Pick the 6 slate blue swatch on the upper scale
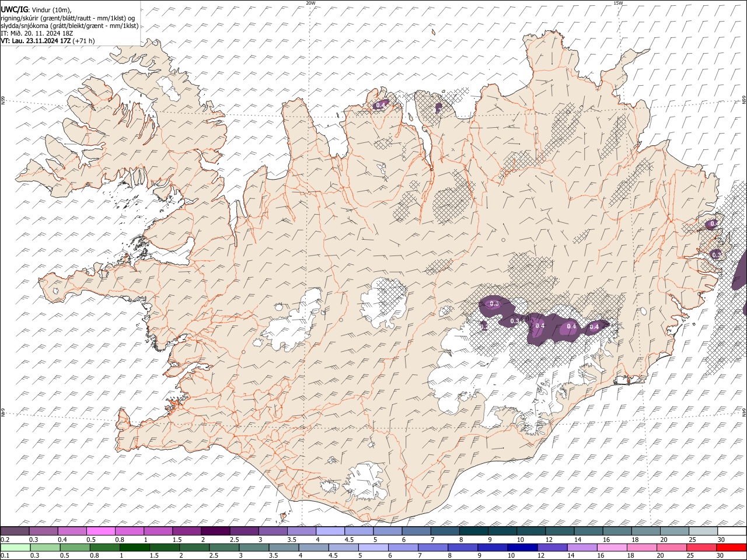This screenshot has height=560, width=747. 416,531
